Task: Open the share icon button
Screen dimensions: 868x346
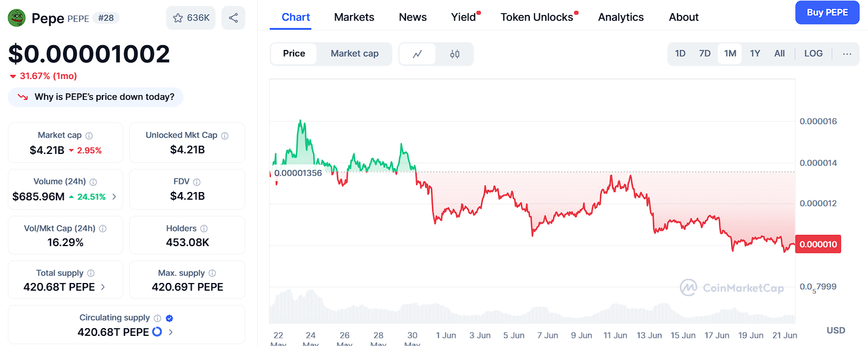Action: click(x=233, y=18)
